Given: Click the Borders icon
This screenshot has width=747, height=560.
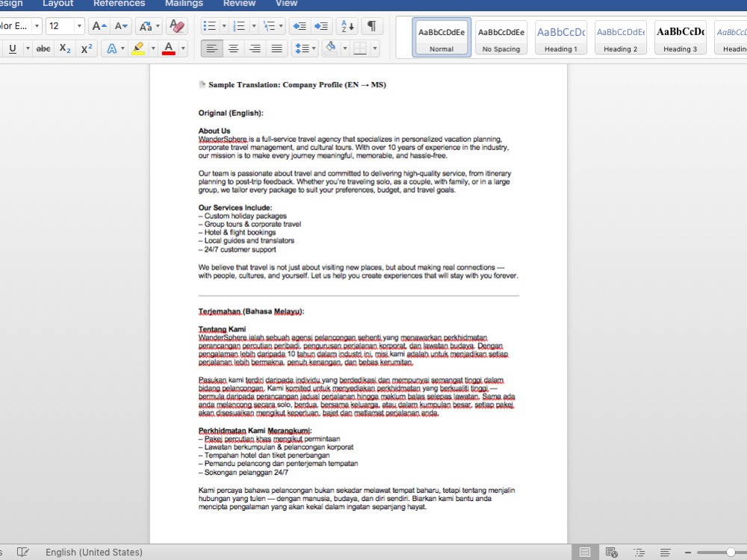Looking at the screenshot, I should 360,49.
